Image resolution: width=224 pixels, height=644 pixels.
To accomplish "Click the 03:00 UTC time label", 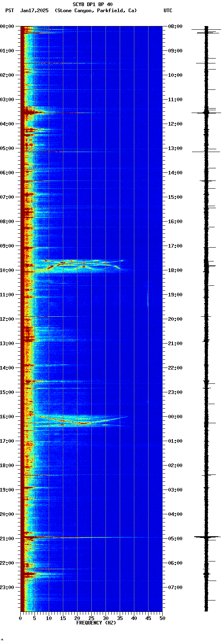I will pyautogui.click(x=175, y=490).
